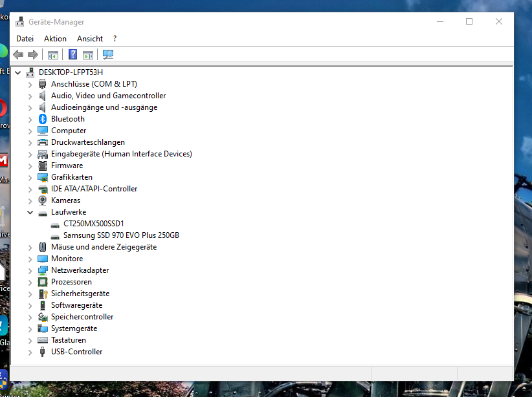Click the Bluetooth category icon
This screenshot has width=532, height=397.
tap(43, 119)
